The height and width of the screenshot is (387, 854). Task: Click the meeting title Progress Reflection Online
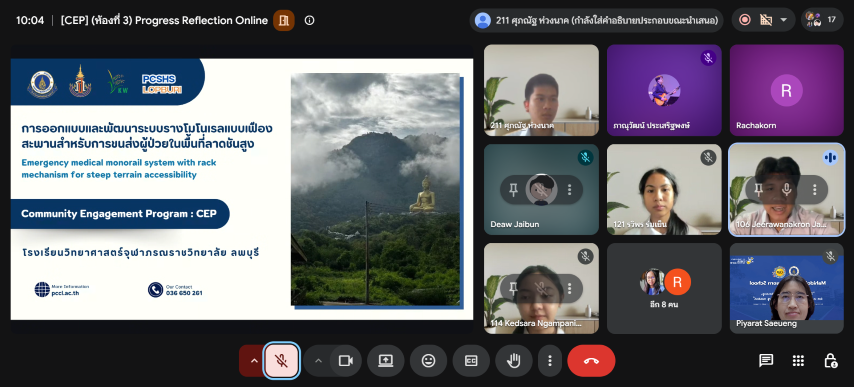[x=164, y=21]
